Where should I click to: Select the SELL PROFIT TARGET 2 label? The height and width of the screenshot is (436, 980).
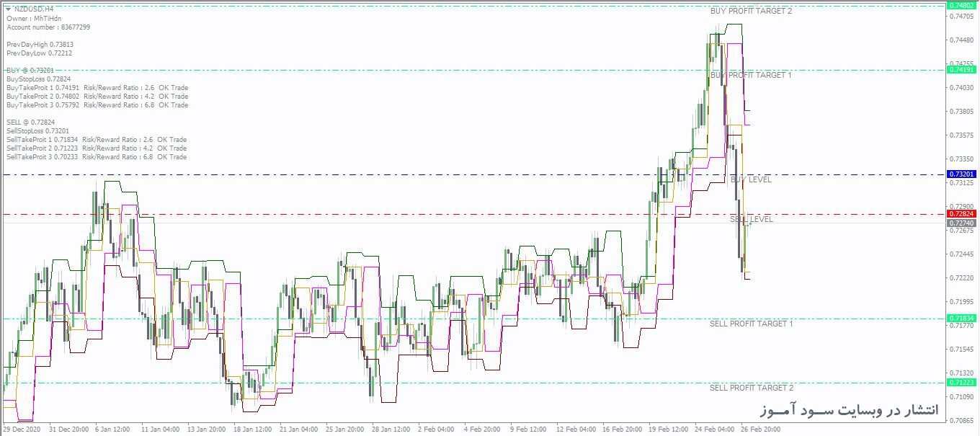(x=751, y=388)
